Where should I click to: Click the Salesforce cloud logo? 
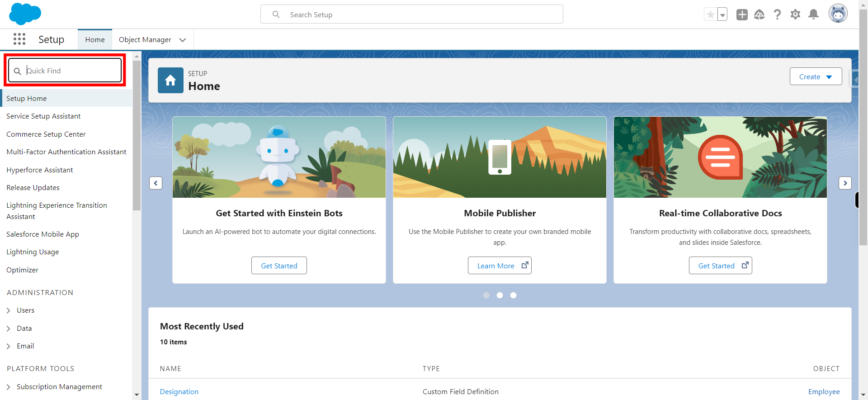coord(25,14)
